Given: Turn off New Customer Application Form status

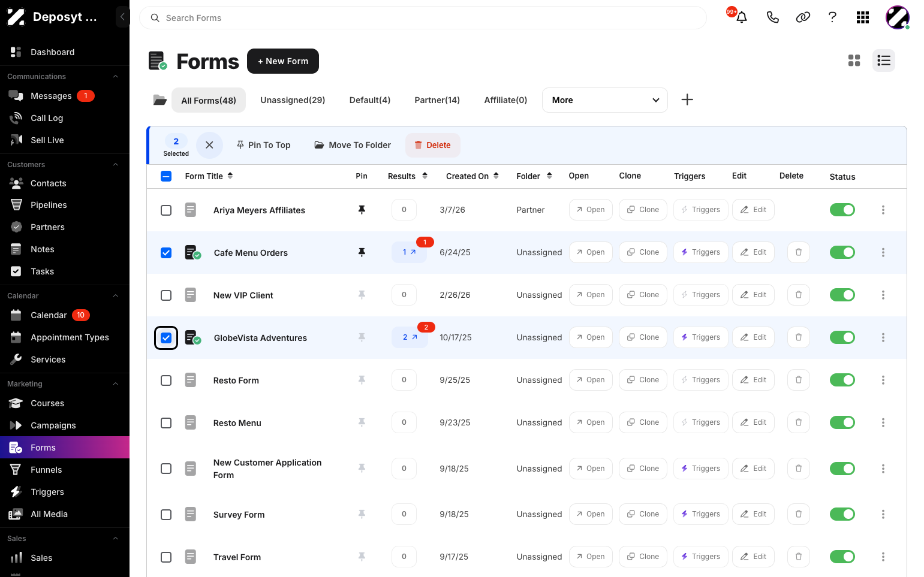Looking at the screenshot, I should tap(842, 469).
